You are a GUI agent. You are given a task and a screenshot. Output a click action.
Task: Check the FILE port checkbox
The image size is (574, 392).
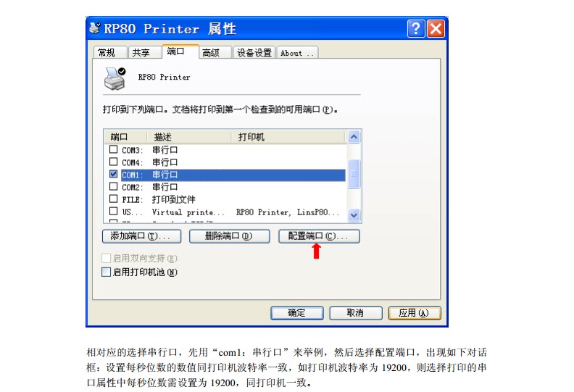tap(114, 199)
